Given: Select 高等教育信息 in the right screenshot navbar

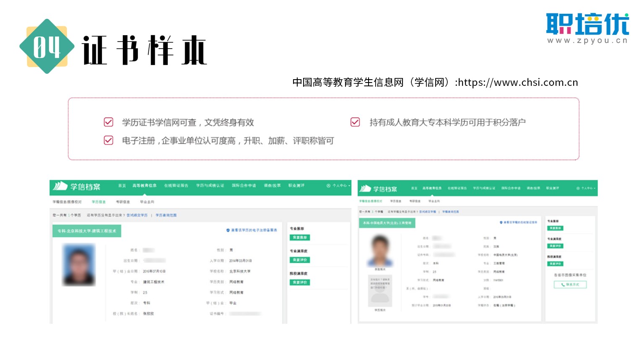Looking at the screenshot, I should click(432, 189).
